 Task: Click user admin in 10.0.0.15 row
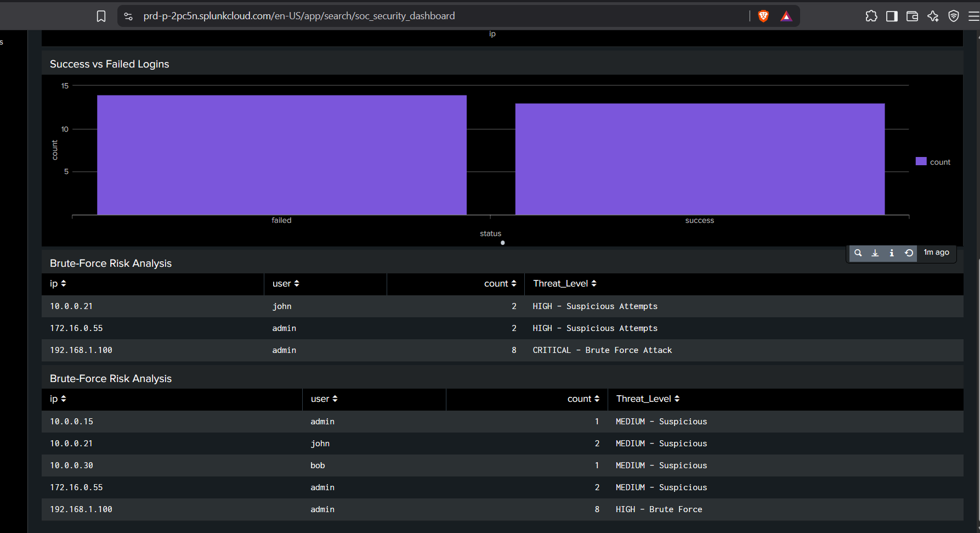pos(322,422)
